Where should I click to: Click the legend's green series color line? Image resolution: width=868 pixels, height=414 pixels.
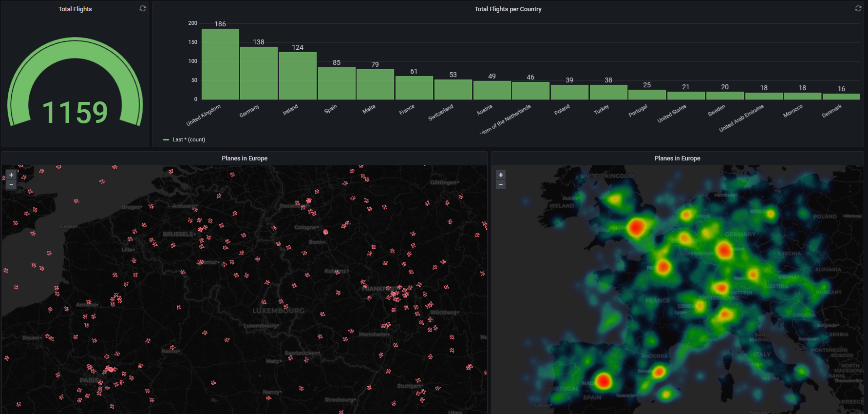pyautogui.click(x=166, y=140)
